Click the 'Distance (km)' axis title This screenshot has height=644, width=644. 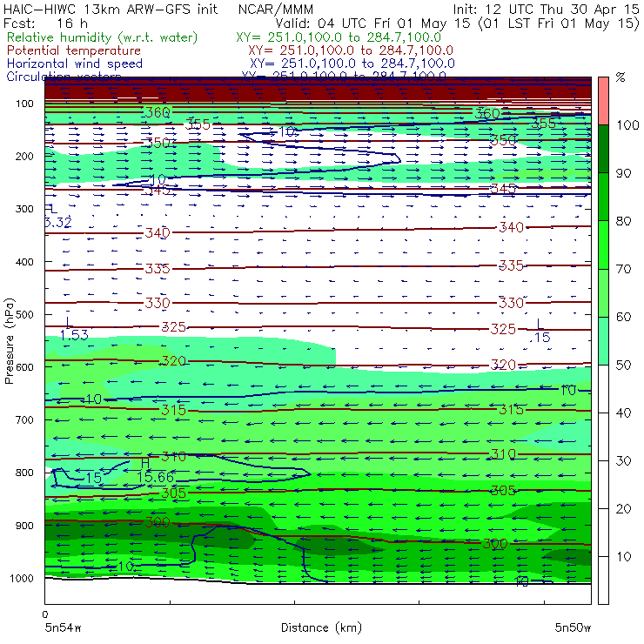[321, 627]
